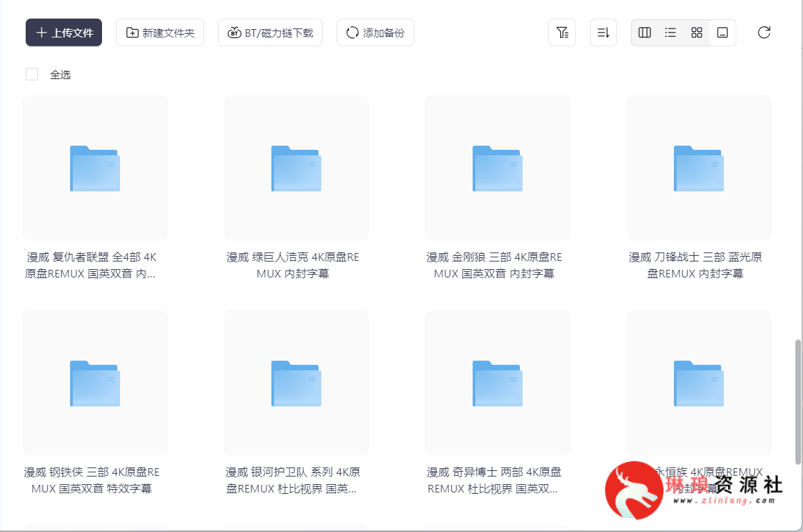Image resolution: width=803 pixels, height=532 pixels.
Task: Open the filter icon in toolbar
Action: pyautogui.click(x=562, y=33)
